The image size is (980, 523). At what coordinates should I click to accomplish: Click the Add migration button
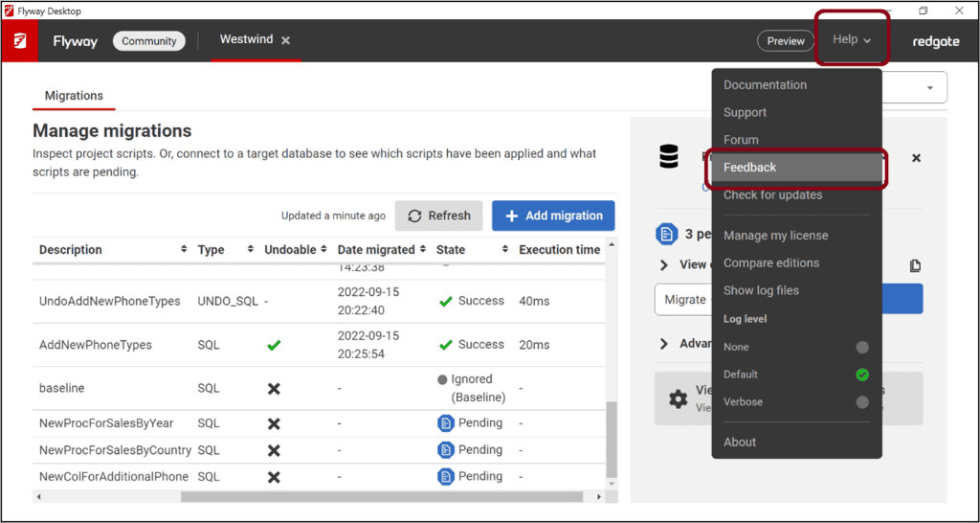553,216
